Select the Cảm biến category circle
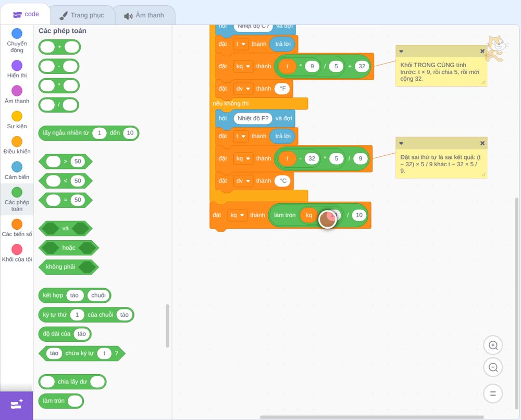Image resolution: width=521 pixels, height=420 pixels. click(17, 167)
